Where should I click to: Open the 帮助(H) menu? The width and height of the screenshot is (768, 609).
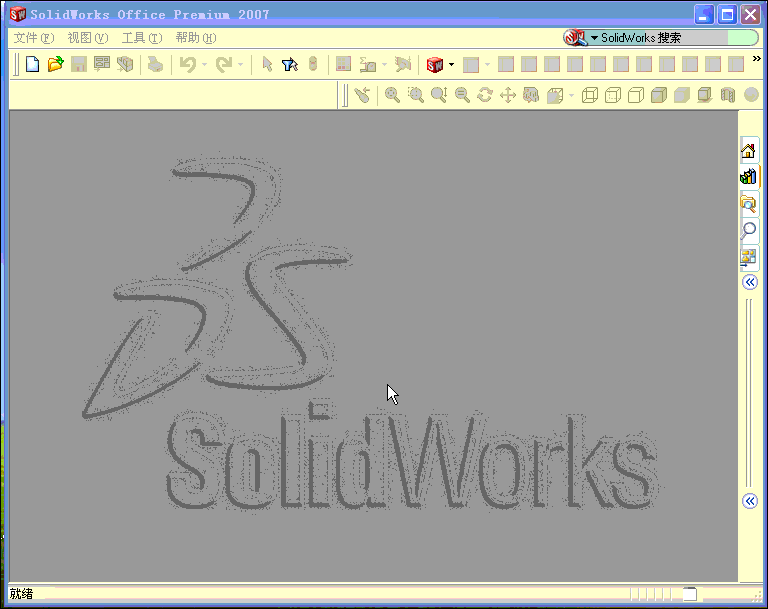click(196, 38)
